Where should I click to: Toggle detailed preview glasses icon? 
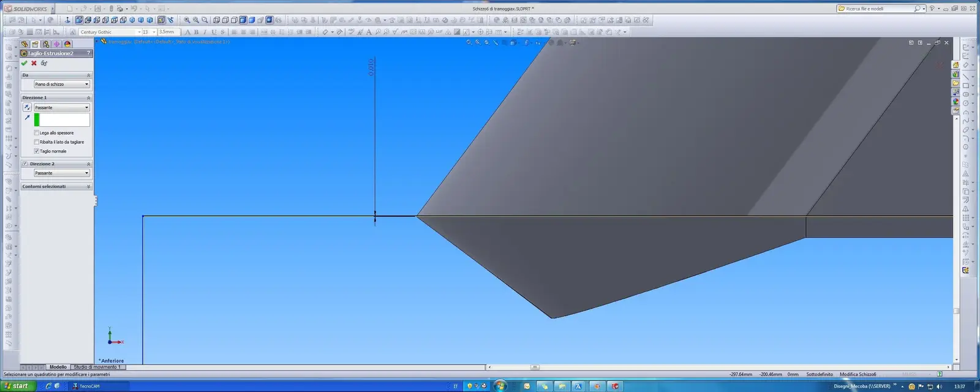click(43, 63)
